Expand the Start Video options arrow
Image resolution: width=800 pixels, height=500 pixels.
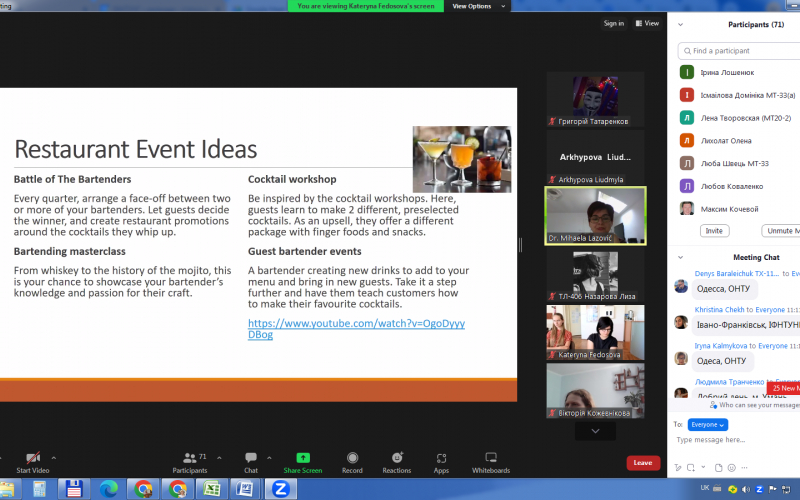pyautogui.click(x=54, y=458)
